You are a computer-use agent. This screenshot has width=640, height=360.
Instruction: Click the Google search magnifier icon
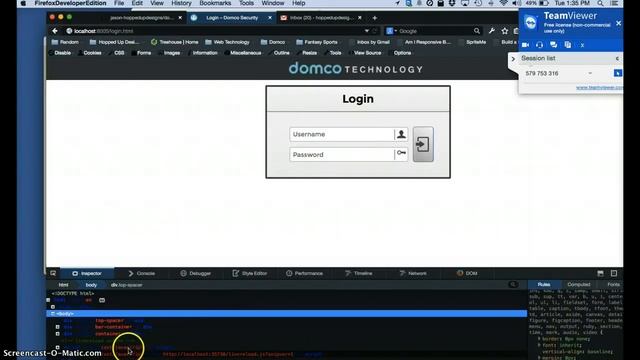click(477, 31)
